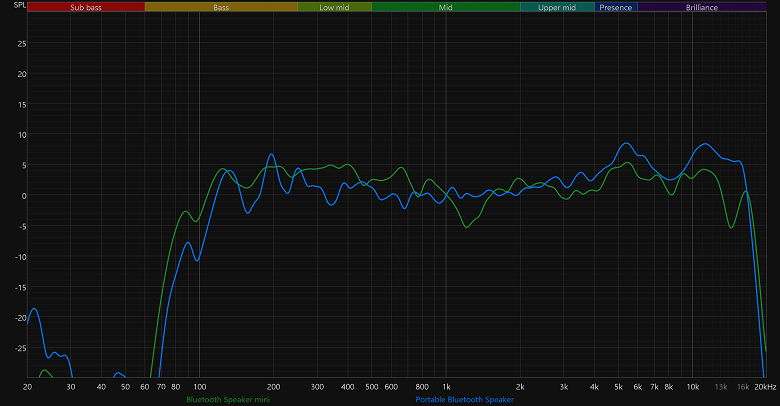Click the SPL axis label

[19, 5]
